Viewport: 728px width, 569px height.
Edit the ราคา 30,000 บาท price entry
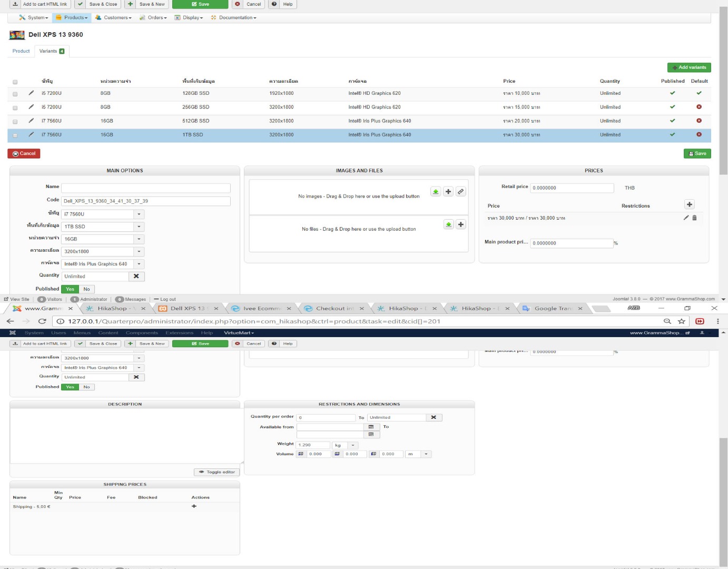(686, 218)
